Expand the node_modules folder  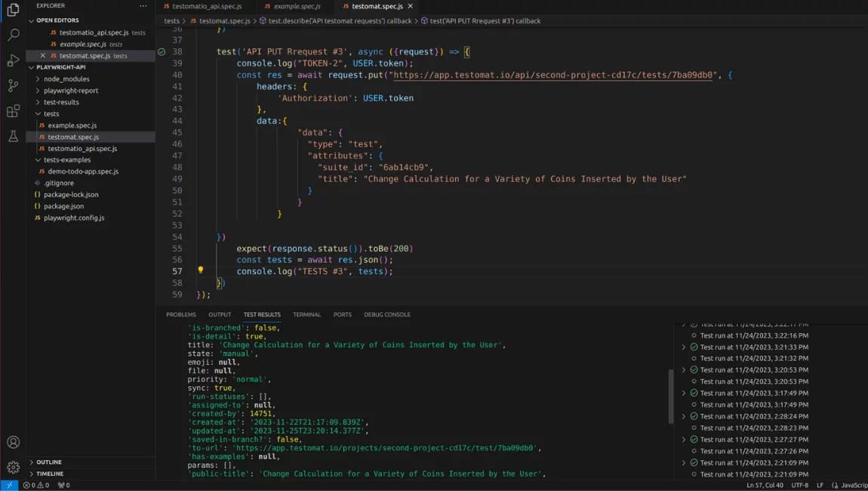[66, 79]
